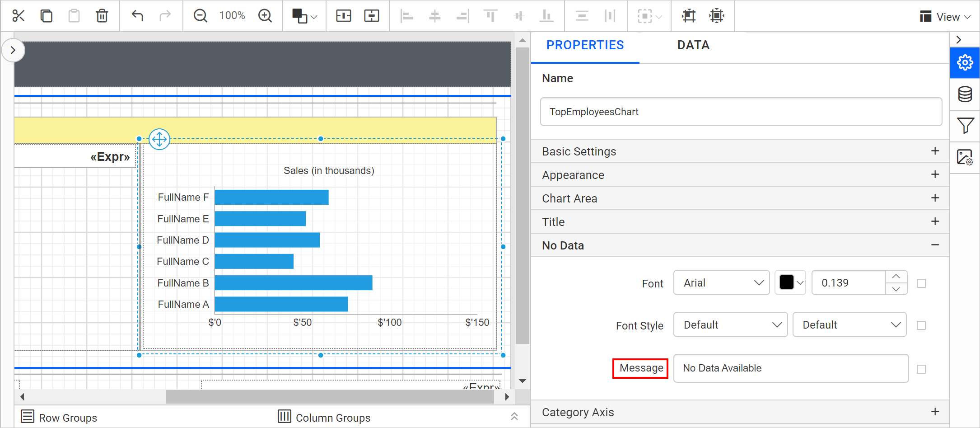Collapse the properties pane with chevron
Viewport: 980px width, 428px height.
959,40
